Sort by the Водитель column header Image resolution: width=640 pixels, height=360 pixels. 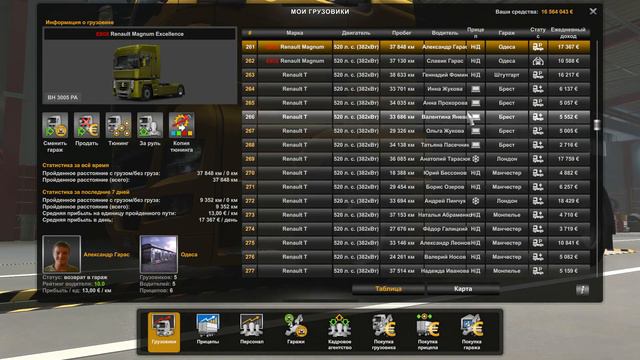[445, 33]
